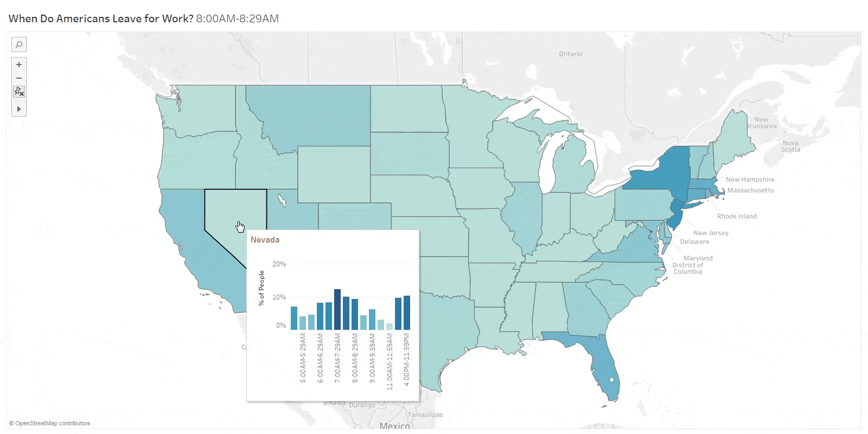Click the New Jersey map label
Image resolution: width=868 pixels, height=434 pixels.
(711, 233)
